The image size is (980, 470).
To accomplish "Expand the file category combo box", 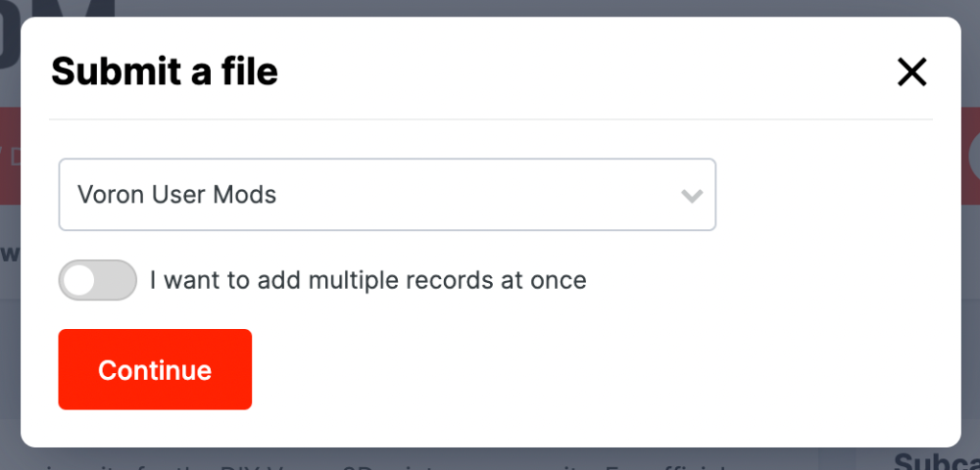I will (387, 195).
